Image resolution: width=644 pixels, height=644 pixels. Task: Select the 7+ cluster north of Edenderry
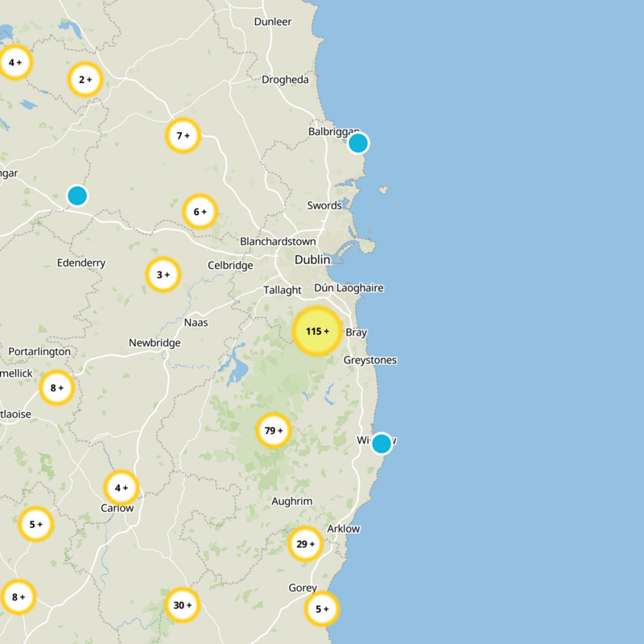coord(183,135)
